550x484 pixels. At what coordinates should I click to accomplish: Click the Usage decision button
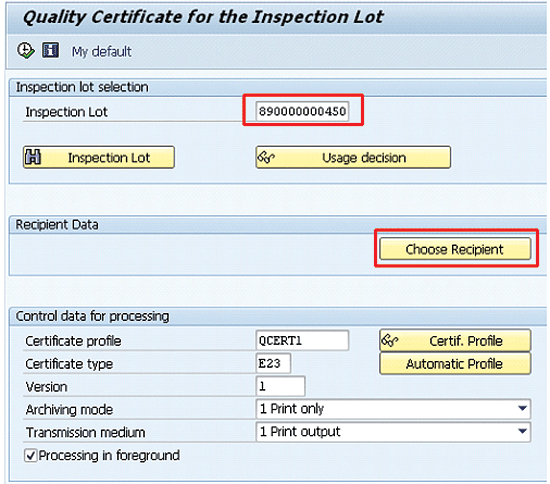[353, 157]
